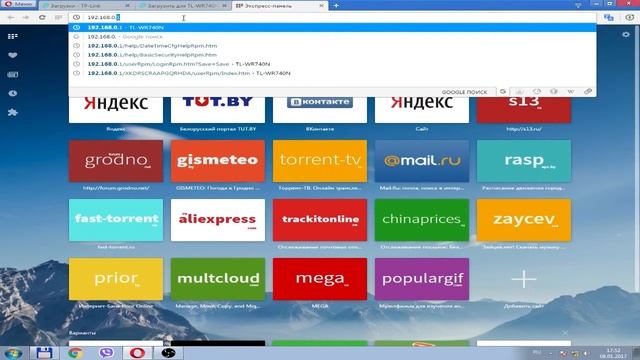640x360 pixels.
Task: Click the system tray volume icon
Action: (x=586, y=353)
